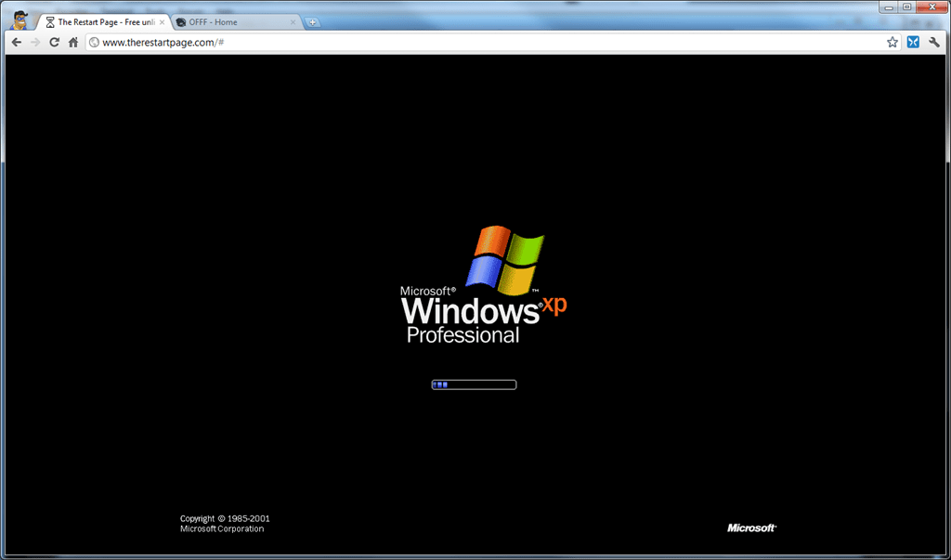Viewport: 951px width, 560px height.
Task: Reload the Restart Page
Action: (55, 42)
